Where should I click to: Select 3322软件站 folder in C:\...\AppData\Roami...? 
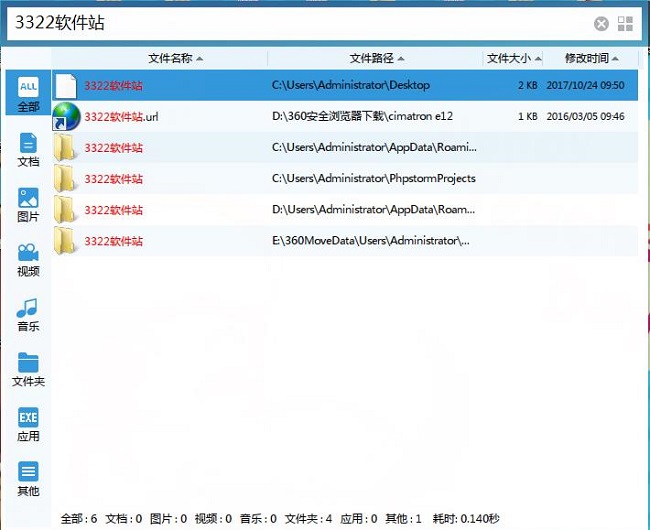click(x=345, y=148)
